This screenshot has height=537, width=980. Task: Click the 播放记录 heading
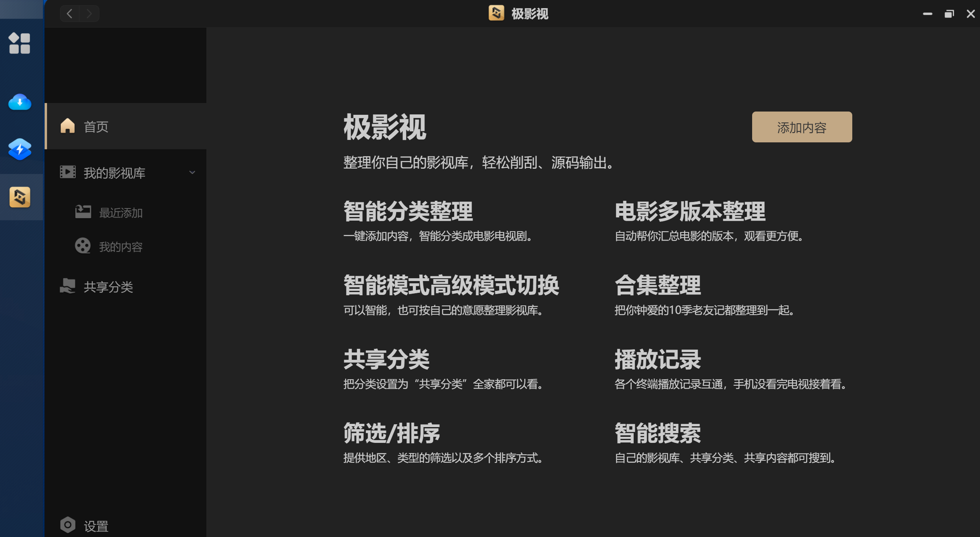point(657,359)
